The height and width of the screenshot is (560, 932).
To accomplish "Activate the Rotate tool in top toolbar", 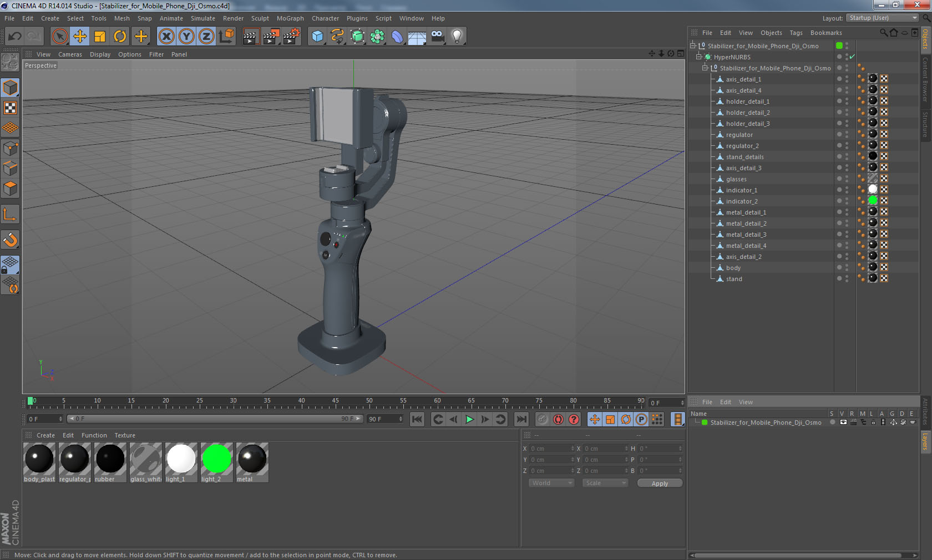I will [120, 37].
